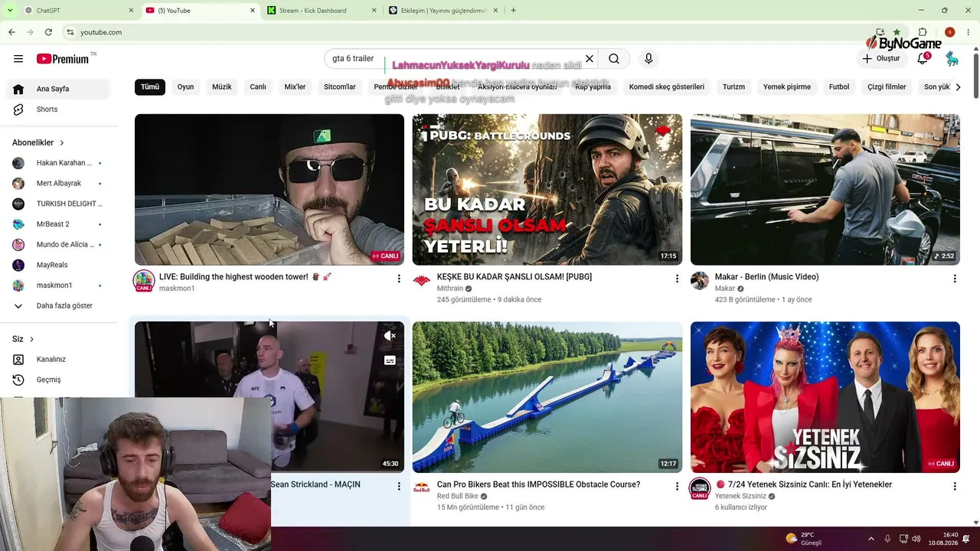Image resolution: width=980 pixels, height=551 pixels.
Task: Open the YouTube guide hamburger menu
Action: click(x=18, y=59)
